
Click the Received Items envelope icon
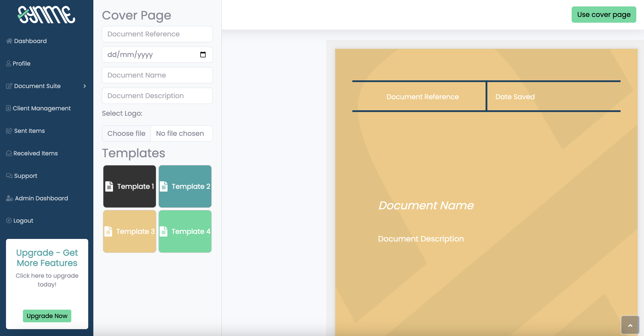9,153
